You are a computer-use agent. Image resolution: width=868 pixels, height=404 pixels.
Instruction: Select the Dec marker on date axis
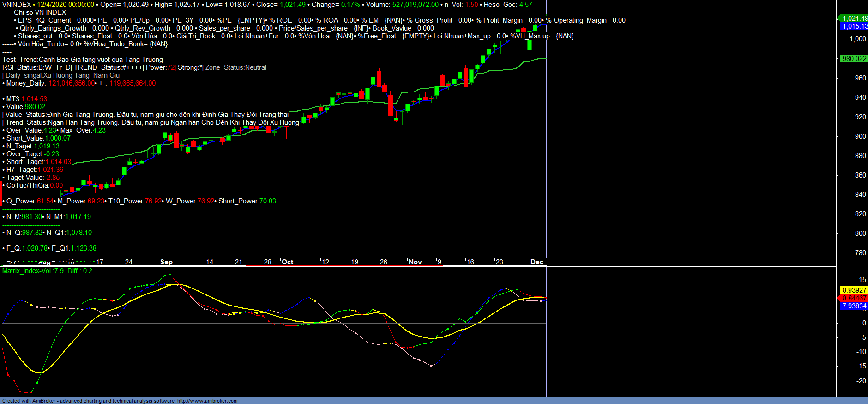pyautogui.click(x=536, y=262)
